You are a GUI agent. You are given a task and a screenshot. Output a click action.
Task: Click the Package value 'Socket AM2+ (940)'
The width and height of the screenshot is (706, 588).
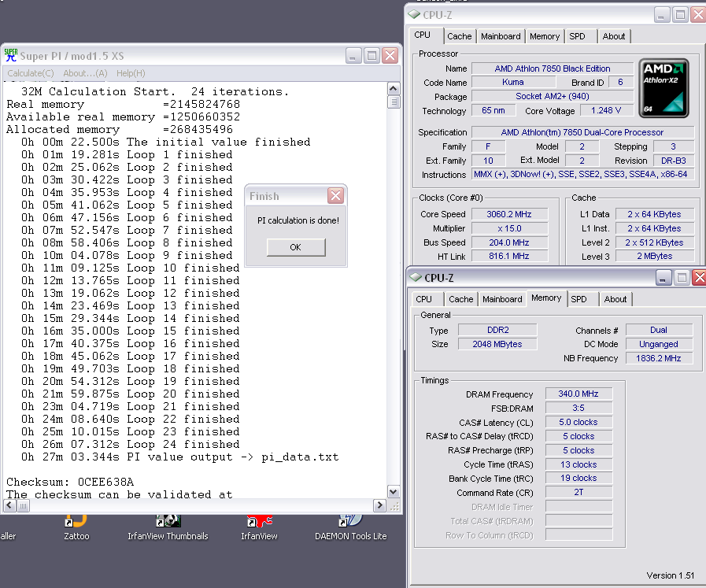553,96
